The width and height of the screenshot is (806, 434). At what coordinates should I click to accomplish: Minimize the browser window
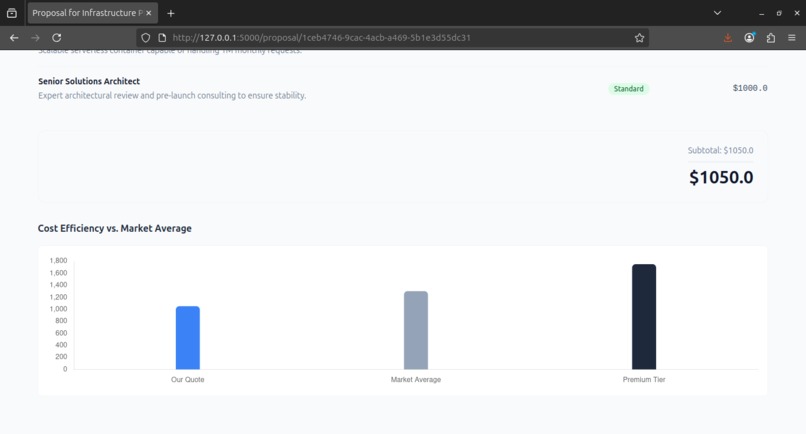pos(761,13)
